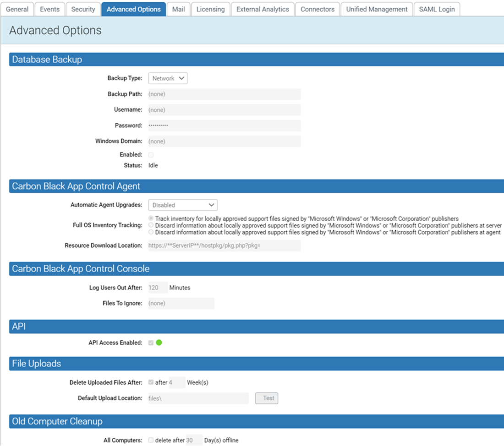Switch to the General tab

[17, 9]
